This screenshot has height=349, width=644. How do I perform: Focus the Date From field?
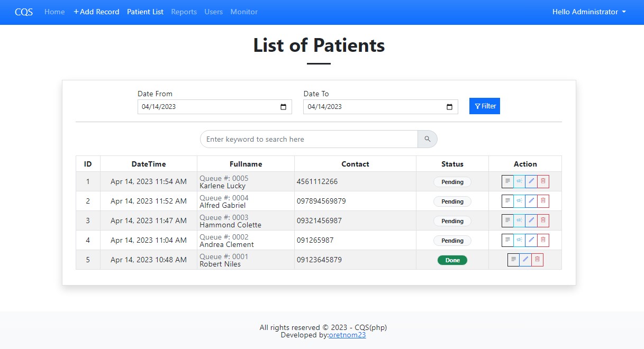[215, 107]
